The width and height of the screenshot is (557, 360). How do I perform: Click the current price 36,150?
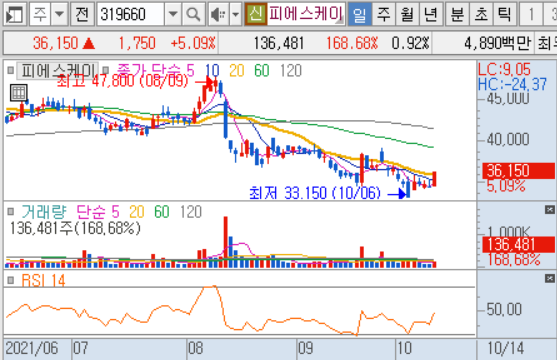tap(55, 43)
